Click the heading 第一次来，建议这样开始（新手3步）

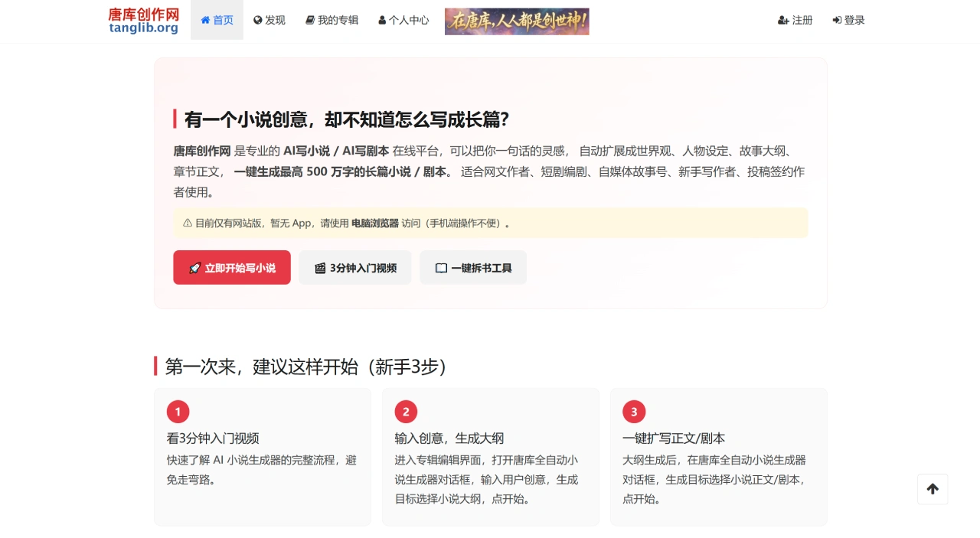point(305,367)
